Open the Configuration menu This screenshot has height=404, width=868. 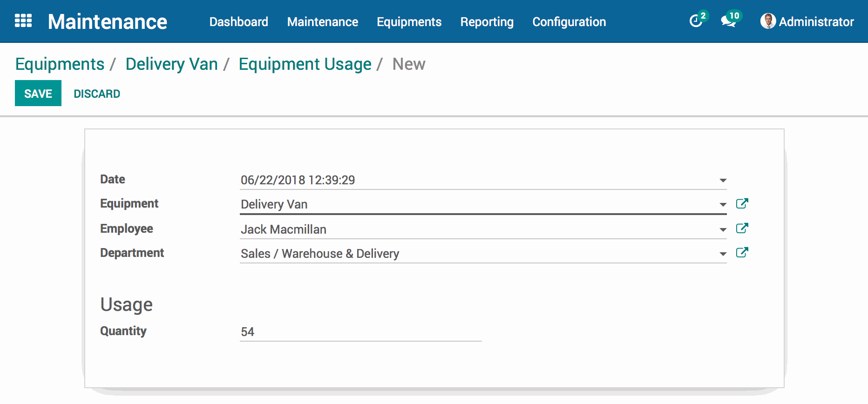(x=569, y=22)
